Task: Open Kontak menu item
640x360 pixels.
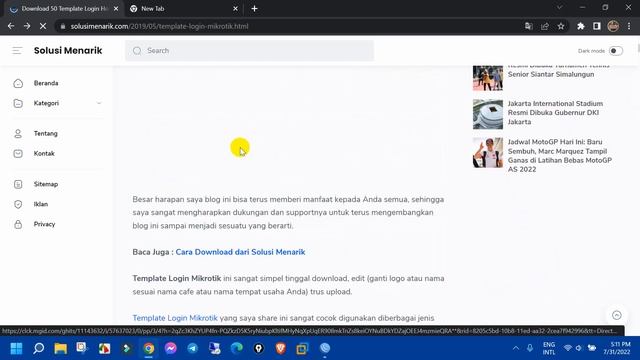Action: pyautogui.click(x=44, y=153)
